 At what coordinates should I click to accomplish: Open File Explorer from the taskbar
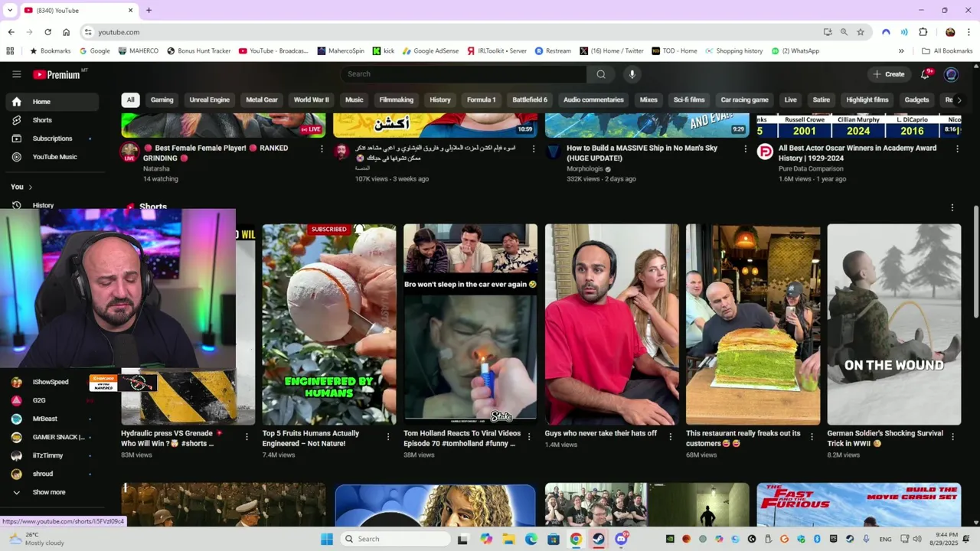tap(509, 539)
